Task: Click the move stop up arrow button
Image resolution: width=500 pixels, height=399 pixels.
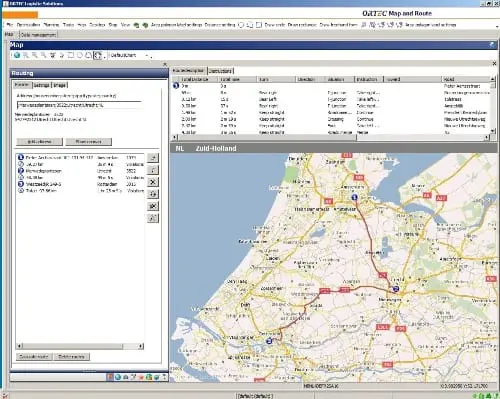Action: point(153,158)
